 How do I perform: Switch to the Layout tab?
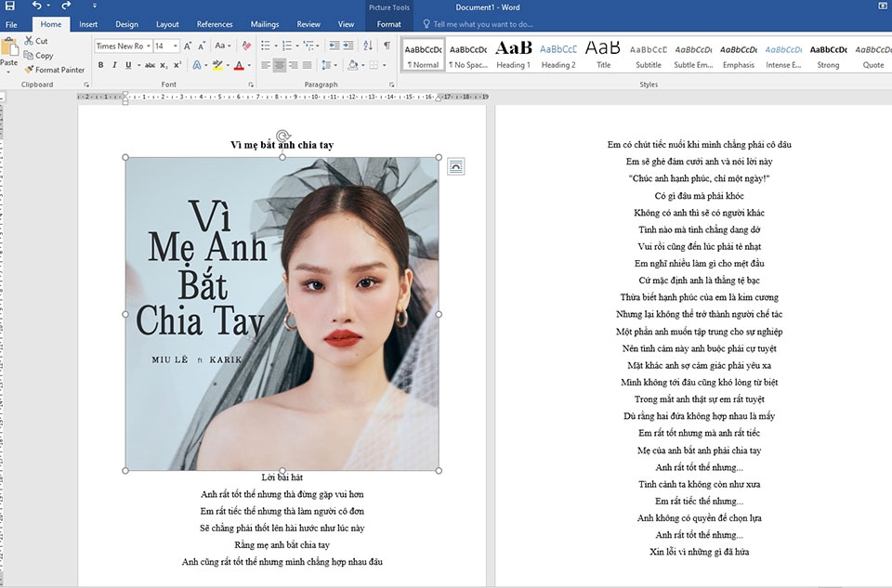point(167,24)
